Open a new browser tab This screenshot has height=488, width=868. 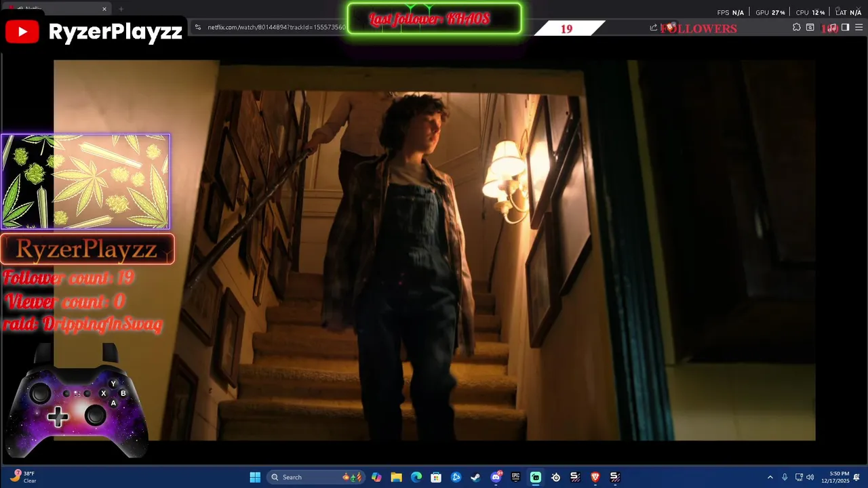[x=121, y=9]
